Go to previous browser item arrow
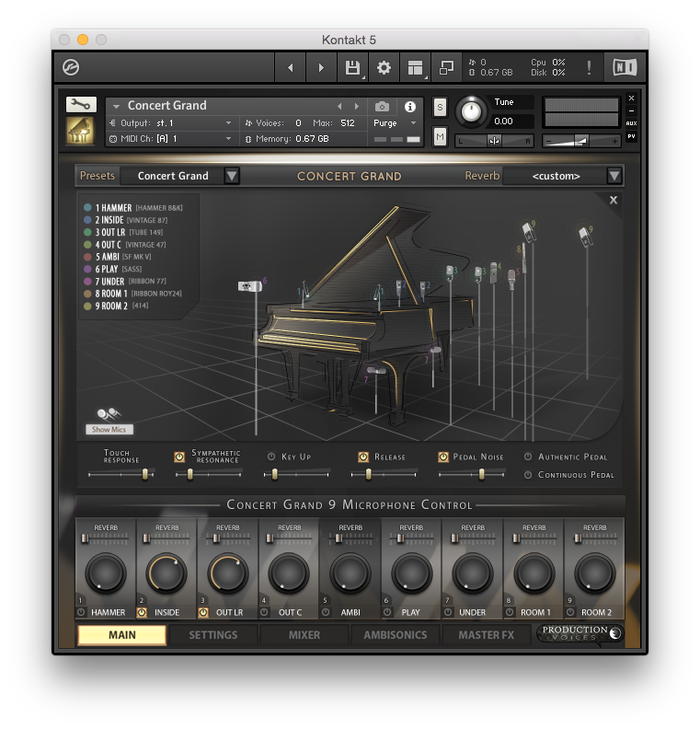The height and width of the screenshot is (729, 700). (291, 68)
